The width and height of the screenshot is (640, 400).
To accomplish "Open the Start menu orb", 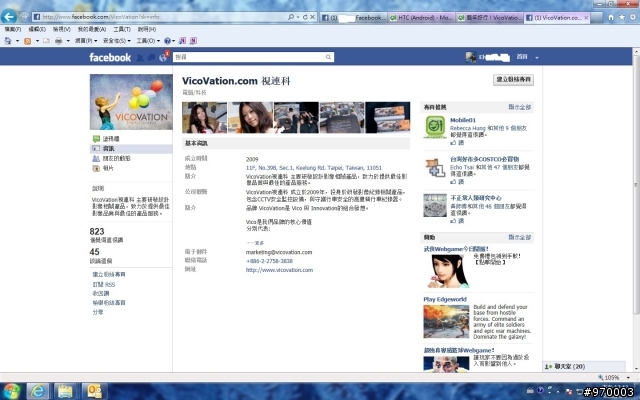I will click(12, 391).
